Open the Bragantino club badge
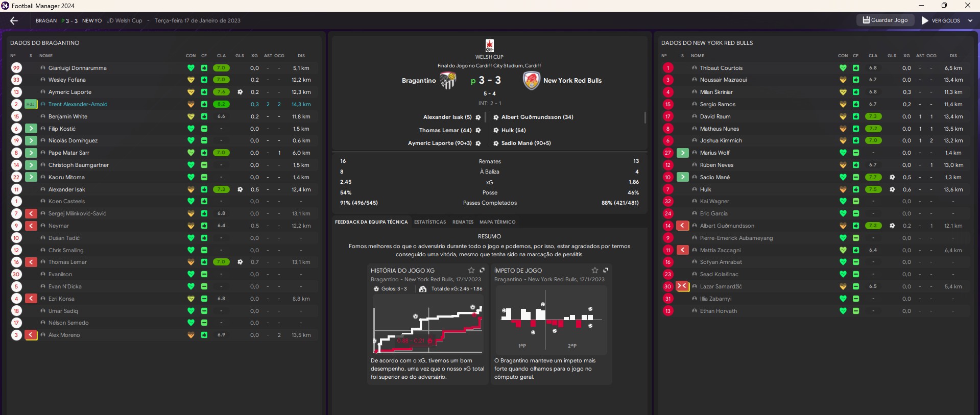This screenshot has width=980, height=415. (448, 80)
